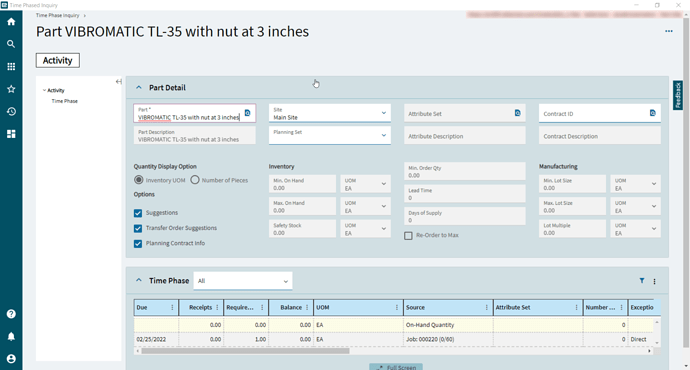Select the 02/25/2022 due date cell
This screenshot has height=370, width=690.
[x=156, y=339]
